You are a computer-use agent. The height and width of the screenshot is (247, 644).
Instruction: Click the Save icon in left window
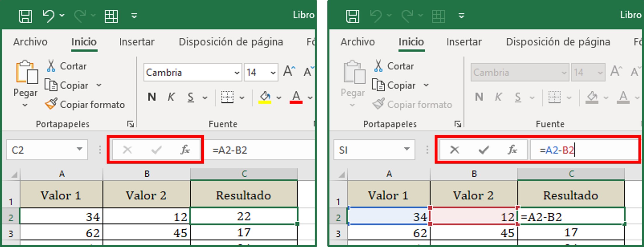click(x=25, y=16)
